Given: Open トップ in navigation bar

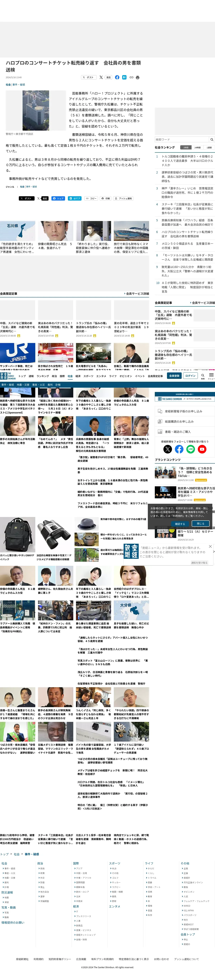Looking at the screenshot, I should pyautogui.click(x=22, y=376).
